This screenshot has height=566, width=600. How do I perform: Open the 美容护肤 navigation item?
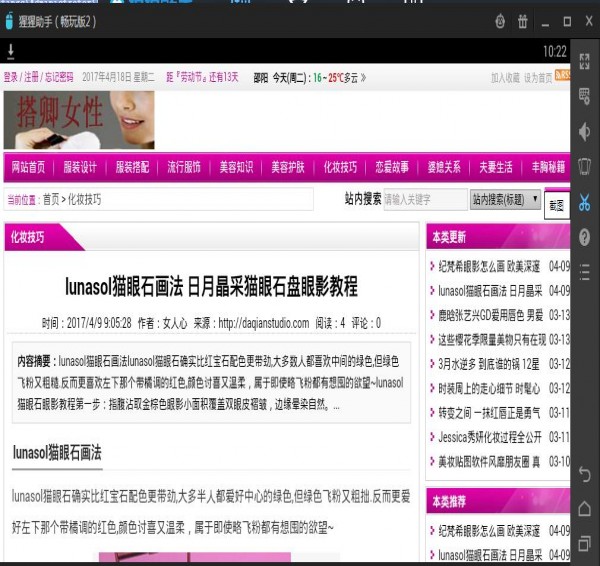click(288, 167)
